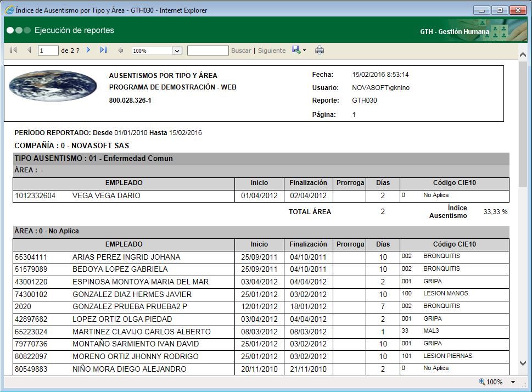Select NIÑO MORA DIEGO ALEJANDRO
Screen dimensions: 532x392
click(129, 369)
